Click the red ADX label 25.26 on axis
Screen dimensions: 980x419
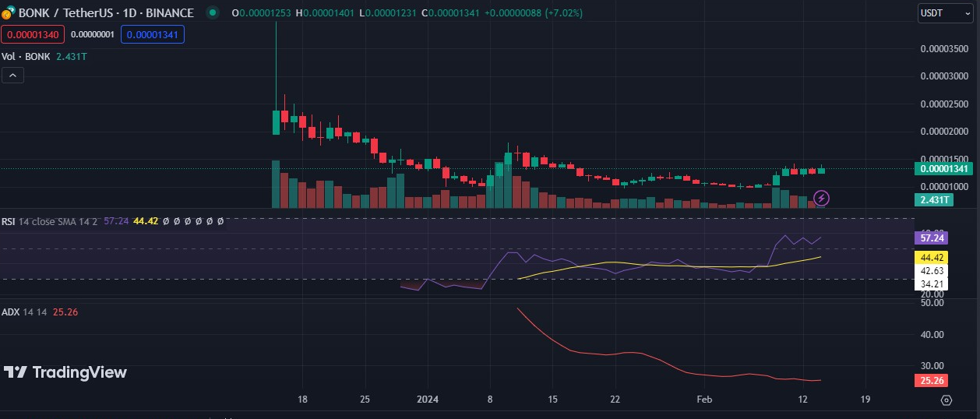pos(932,381)
